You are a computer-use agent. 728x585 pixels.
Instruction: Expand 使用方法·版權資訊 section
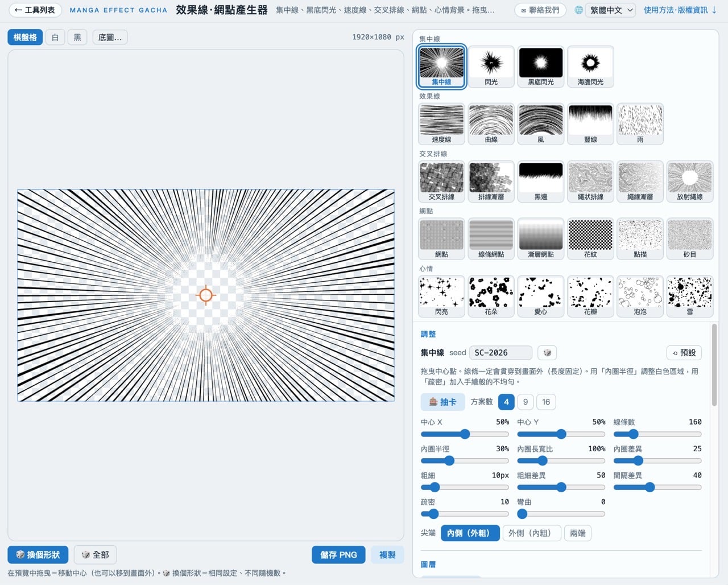680,10
